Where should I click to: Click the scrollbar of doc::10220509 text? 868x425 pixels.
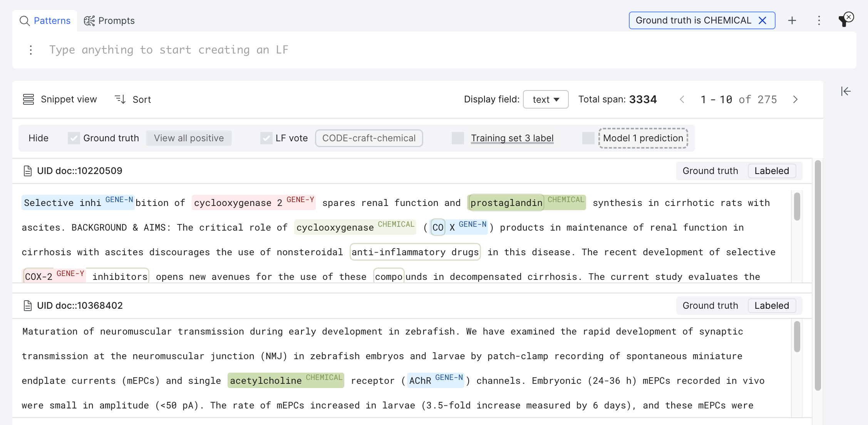pos(797,207)
